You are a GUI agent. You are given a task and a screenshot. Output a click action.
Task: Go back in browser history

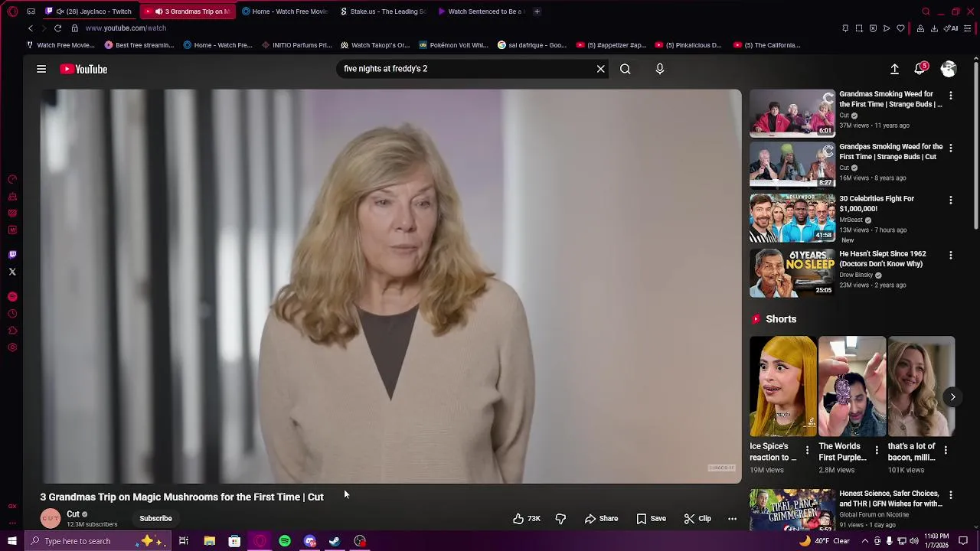(31, 28)
